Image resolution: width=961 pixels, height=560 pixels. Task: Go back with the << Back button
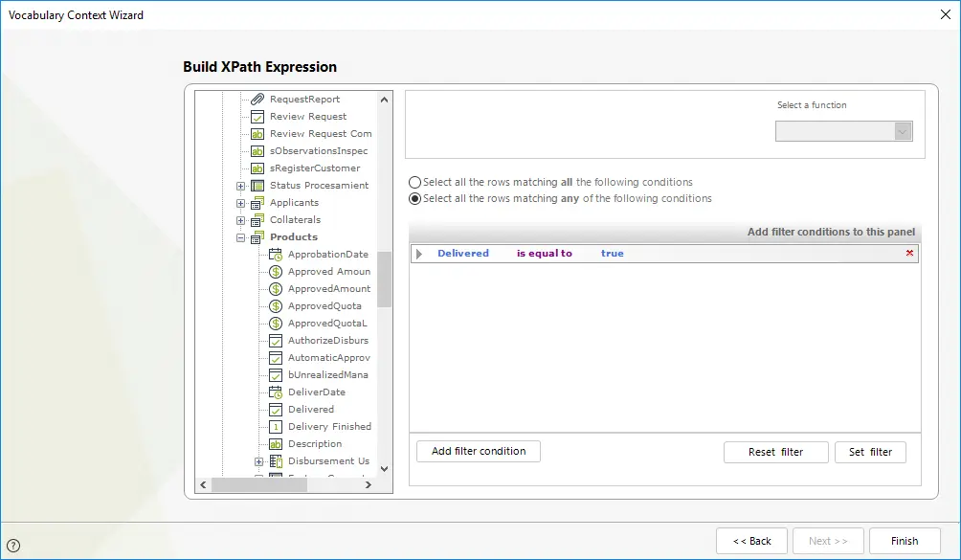[x=752, y=541]
